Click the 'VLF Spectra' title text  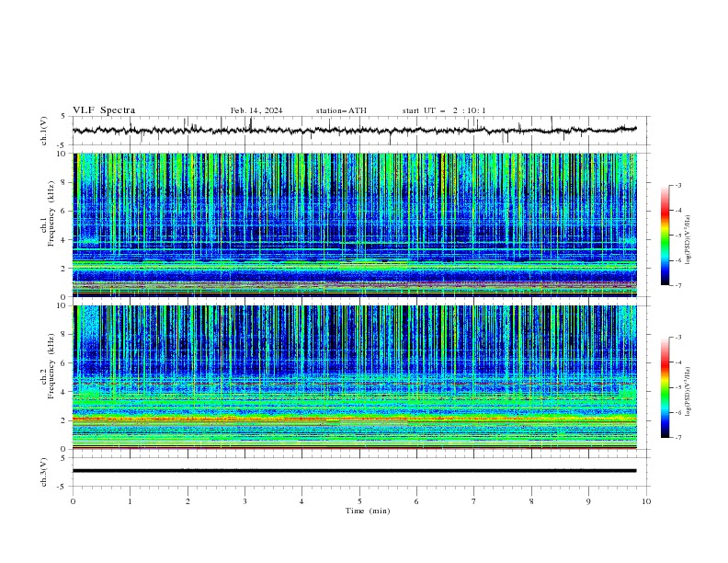tap(104, 110)
